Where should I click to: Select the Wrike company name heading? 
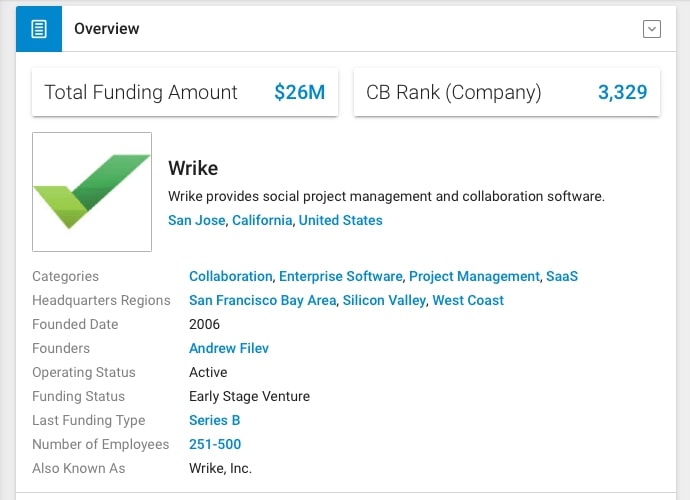pyautogui.click(x=193, y=168)
